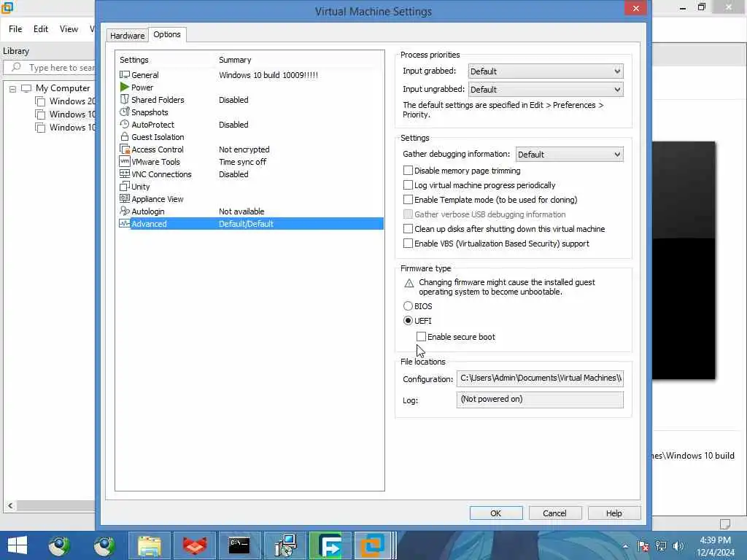This screenshot has height=560, width=747.
Task: Close the Virtual Machine Settings dialog
Action: 635,8
